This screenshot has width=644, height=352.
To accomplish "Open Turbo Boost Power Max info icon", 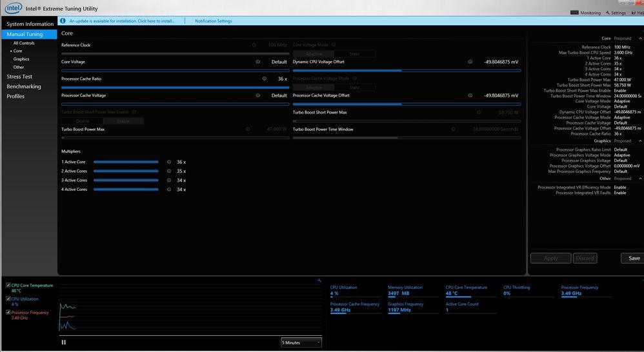I will 248,129.
